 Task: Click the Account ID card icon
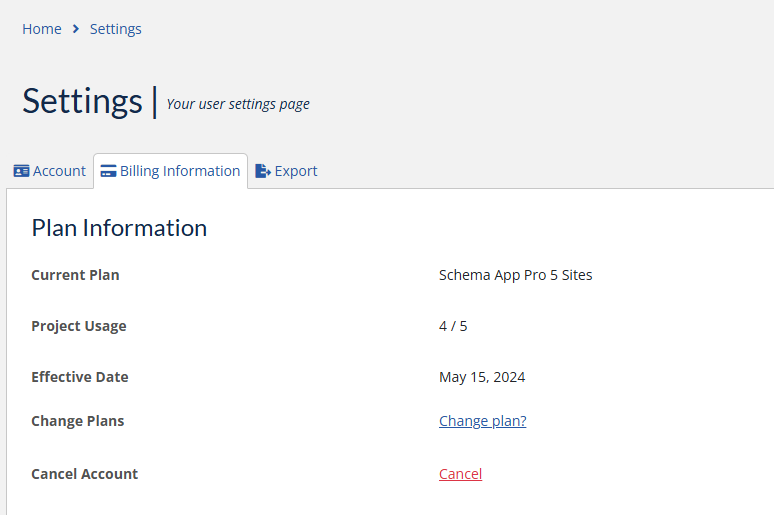[x=21, y=171]
